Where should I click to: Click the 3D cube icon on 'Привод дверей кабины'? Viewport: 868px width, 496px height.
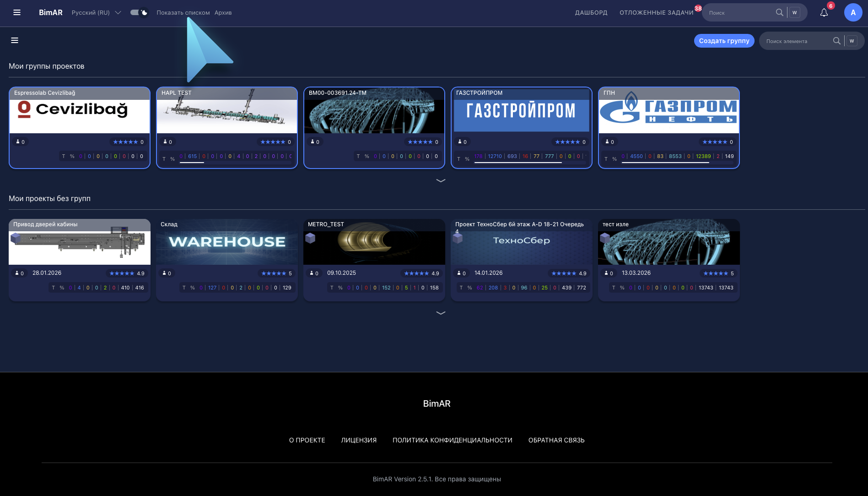[16, 238]
